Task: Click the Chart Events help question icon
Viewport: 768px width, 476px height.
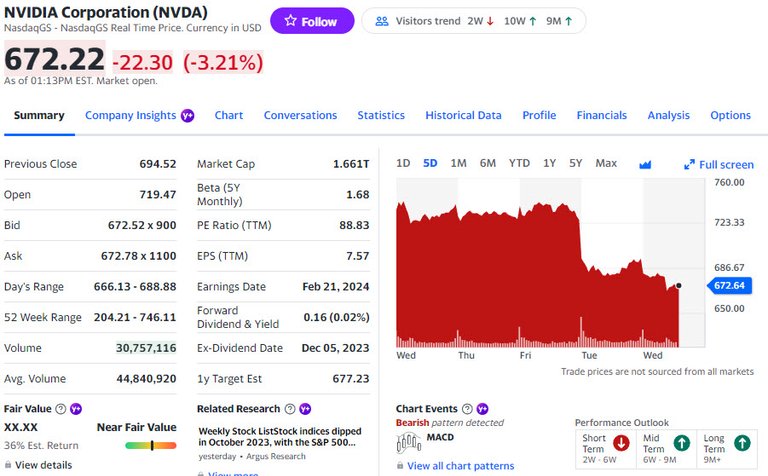Action: click(x=467, y=408)
